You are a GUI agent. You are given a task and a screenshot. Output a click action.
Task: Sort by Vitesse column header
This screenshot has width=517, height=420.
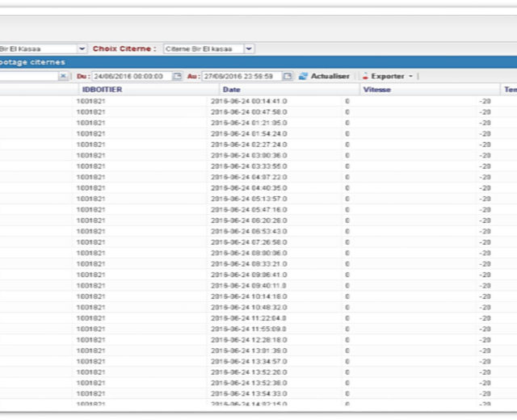pos(377,90)
